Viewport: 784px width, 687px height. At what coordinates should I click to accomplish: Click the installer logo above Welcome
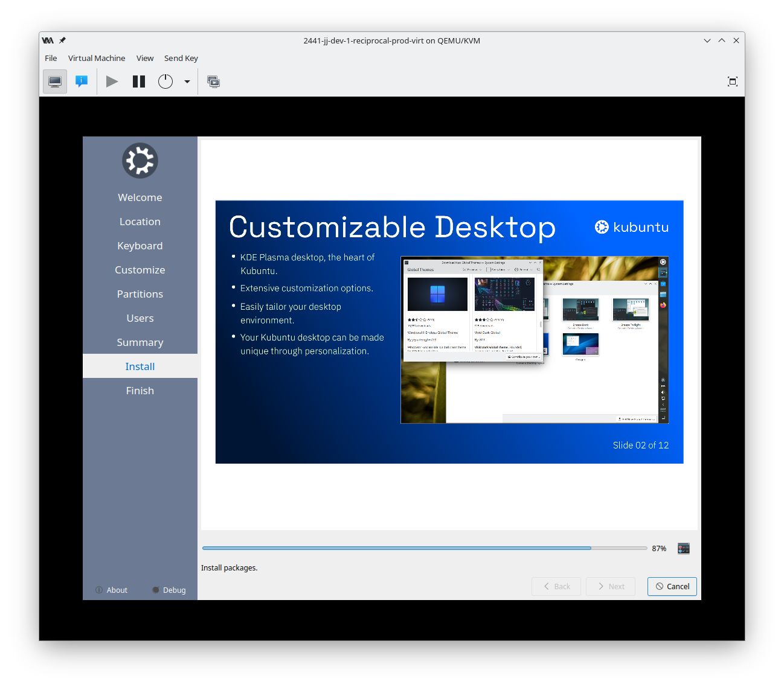140,161
